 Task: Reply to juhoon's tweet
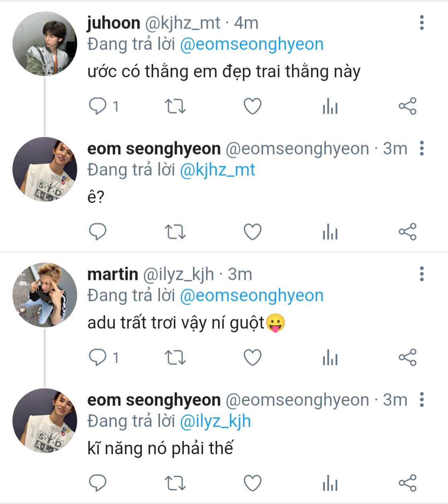pos(98,107)
